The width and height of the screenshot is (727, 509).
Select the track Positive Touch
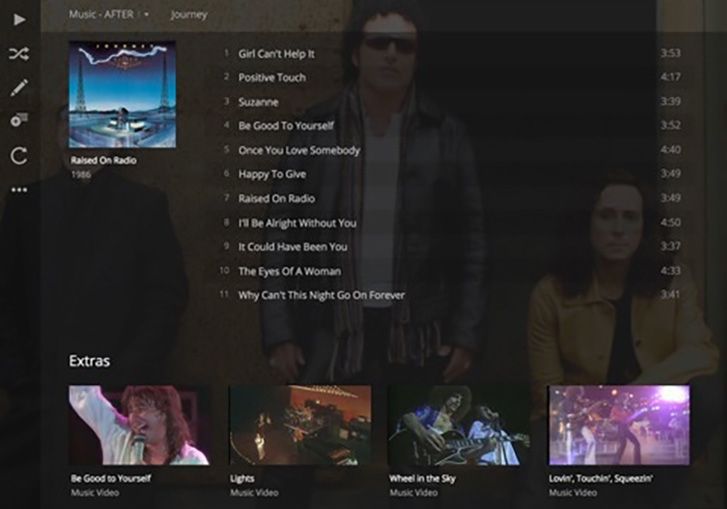272,78
